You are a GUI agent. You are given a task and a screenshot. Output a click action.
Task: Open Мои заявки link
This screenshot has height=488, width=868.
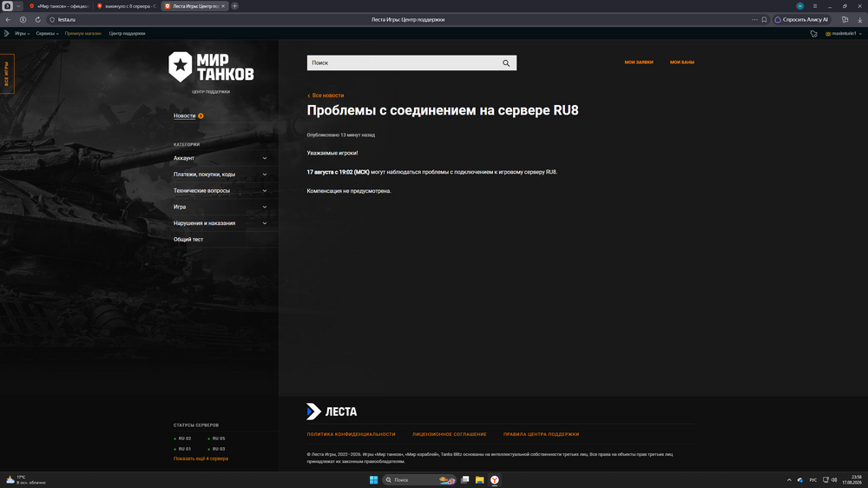639,62
